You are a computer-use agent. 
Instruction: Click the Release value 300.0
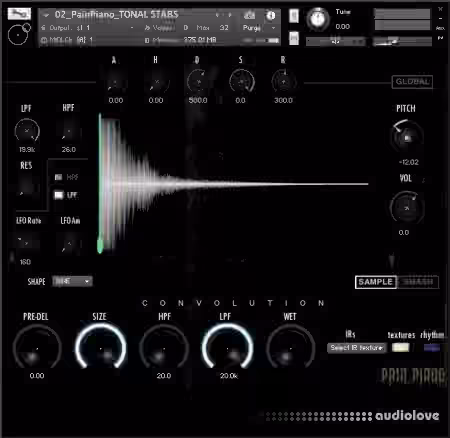tap(283, 100)
